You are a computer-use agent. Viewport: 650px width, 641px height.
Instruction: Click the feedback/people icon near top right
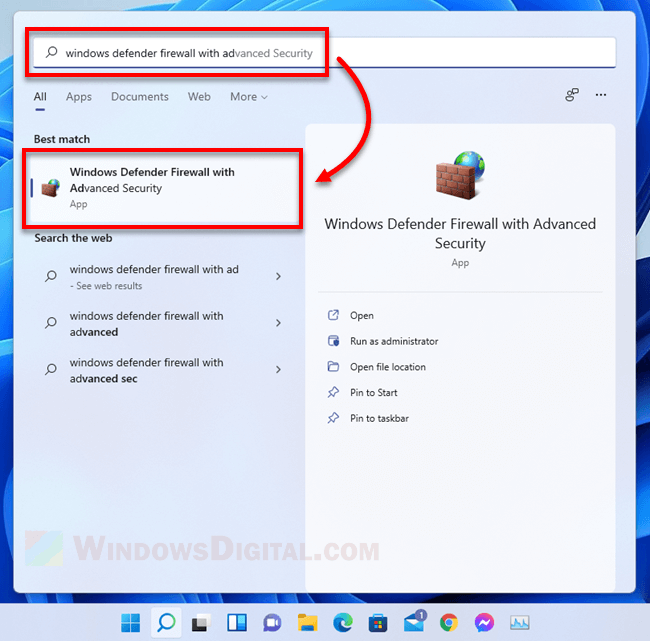tap(572, 95)
